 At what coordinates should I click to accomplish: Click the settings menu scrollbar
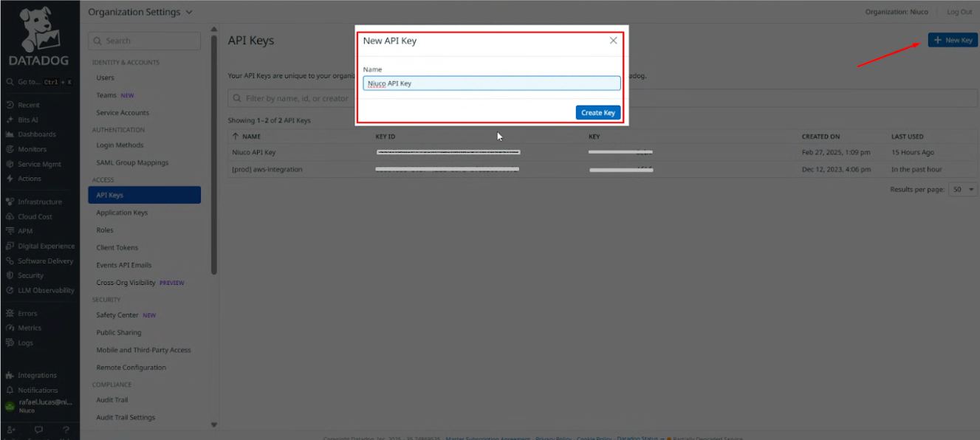click(x=214, y=155)
